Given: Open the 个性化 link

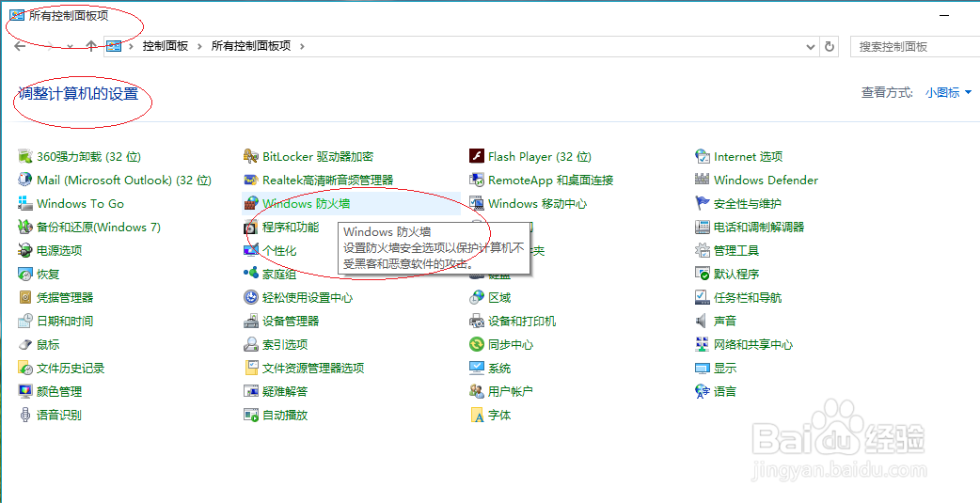Looking at the screenshot, I should tap(279, 251).
